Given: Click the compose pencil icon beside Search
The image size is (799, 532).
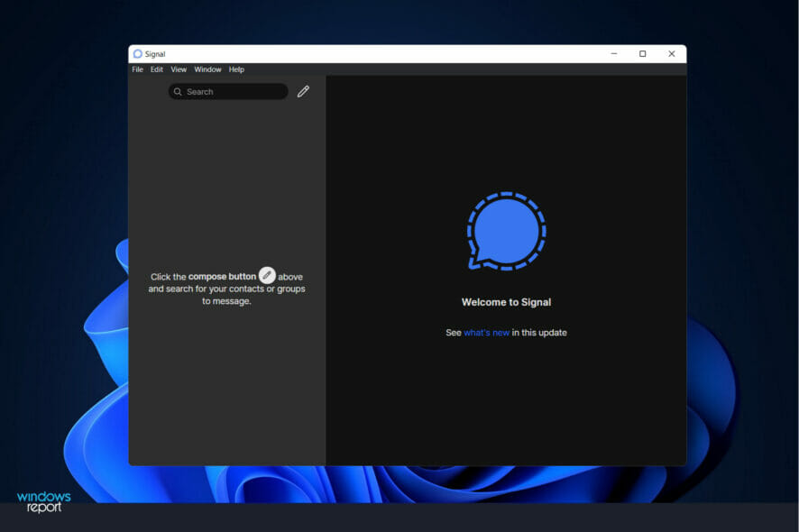Looking at the screenshot, I should (x=303, y=91).
